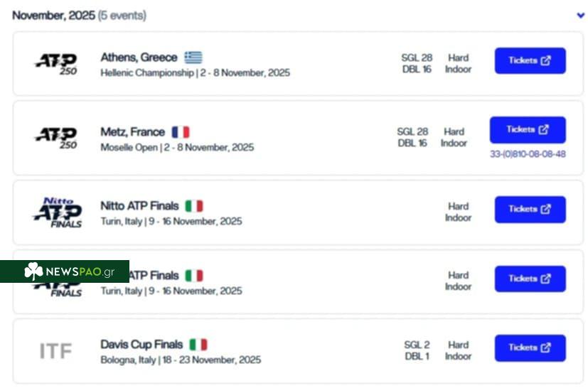This screenshot has height=388, width=588.
Task: Click the NEWSPAO.gr shamrock logo
Action: [33, 271]
